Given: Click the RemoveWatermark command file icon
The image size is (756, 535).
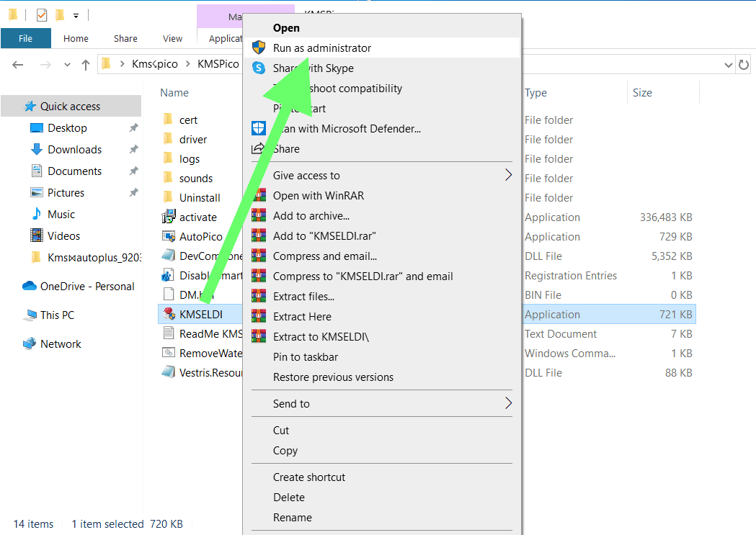Looking at the screenshot, I should pos(168,353).
